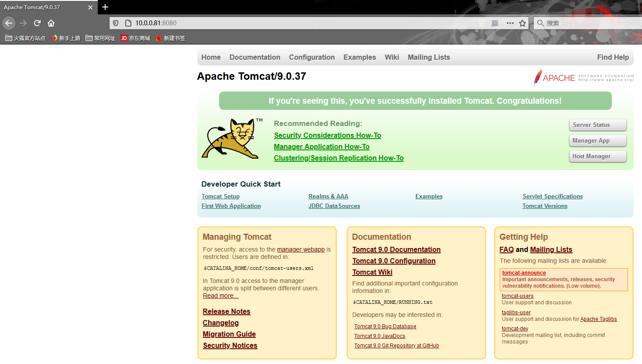Open the tomcat-dev mailing list link
642x364 pixels.
tap(515, 328)
